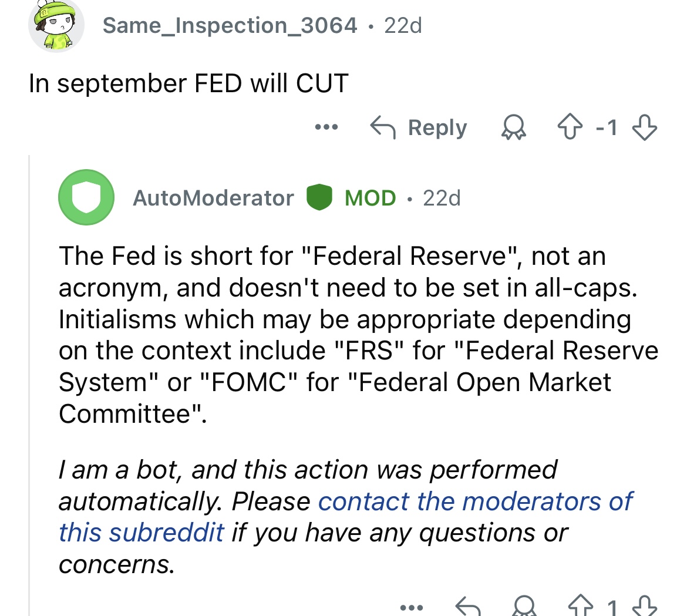Tap the AutoModerator avatar icon
Screen dimensions: 687x616
[86, 197]
